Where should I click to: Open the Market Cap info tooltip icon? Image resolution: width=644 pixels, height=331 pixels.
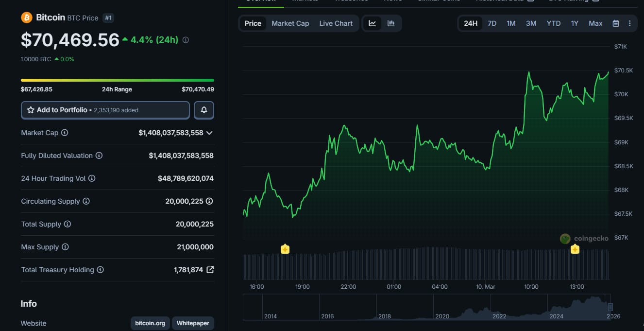(65, 133)
